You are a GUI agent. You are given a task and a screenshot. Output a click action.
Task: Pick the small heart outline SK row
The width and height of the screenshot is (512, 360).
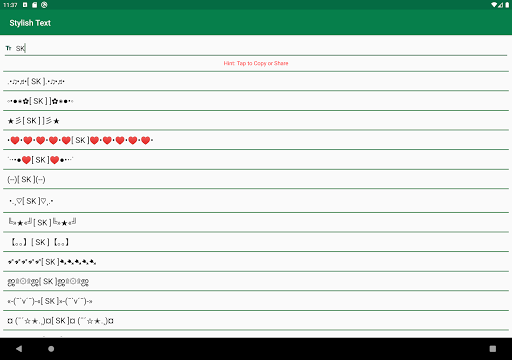click(256, 201)
